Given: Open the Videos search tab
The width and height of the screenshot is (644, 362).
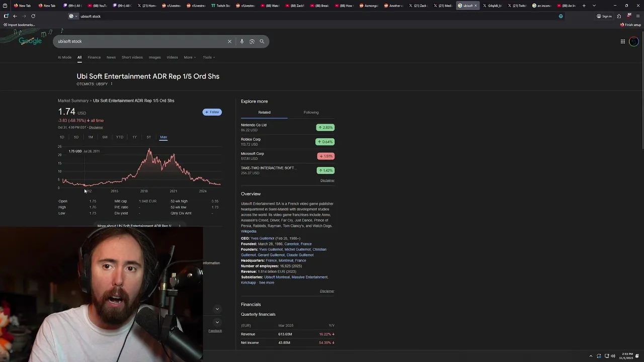Looking at the screenshot, I should (x=173, y=57).
